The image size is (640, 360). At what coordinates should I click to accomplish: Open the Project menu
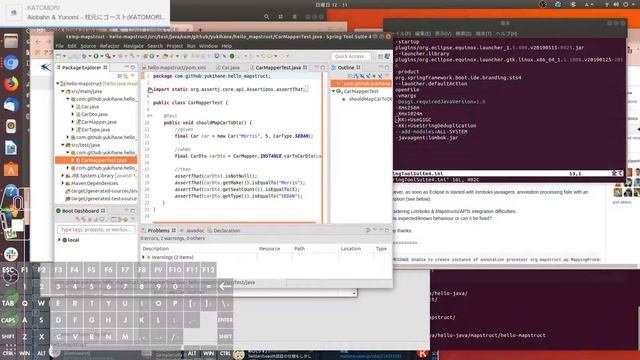[174, 46]
